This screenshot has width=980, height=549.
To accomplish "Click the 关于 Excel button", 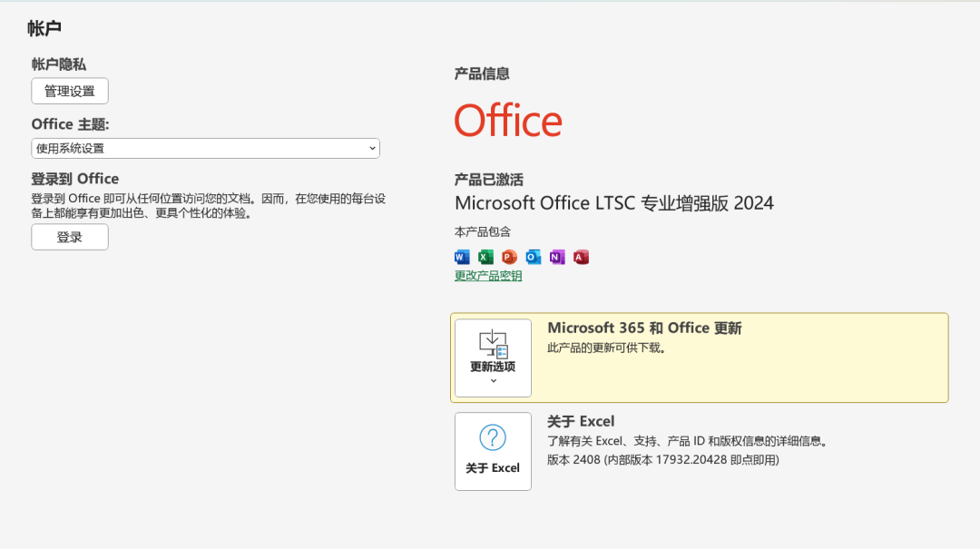I will pyautogui.click(x=493, y=451).
